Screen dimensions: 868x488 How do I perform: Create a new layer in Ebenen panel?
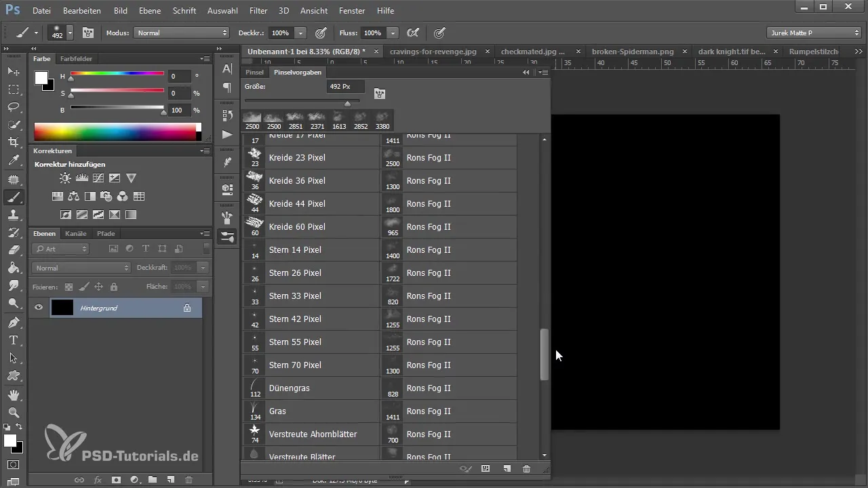(170, 480)
